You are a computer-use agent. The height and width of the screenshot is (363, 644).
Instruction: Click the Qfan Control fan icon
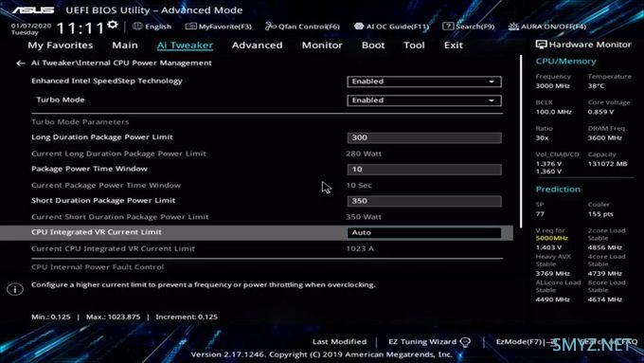(x=270, y=27)
